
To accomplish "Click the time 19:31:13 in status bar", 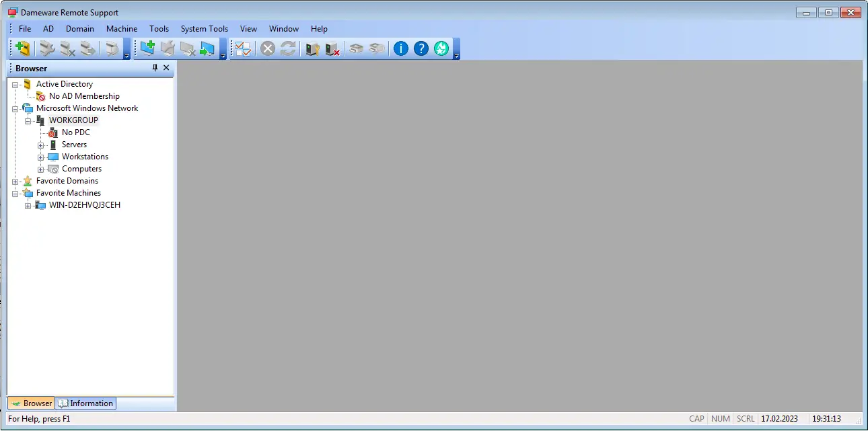I will 826,419.
